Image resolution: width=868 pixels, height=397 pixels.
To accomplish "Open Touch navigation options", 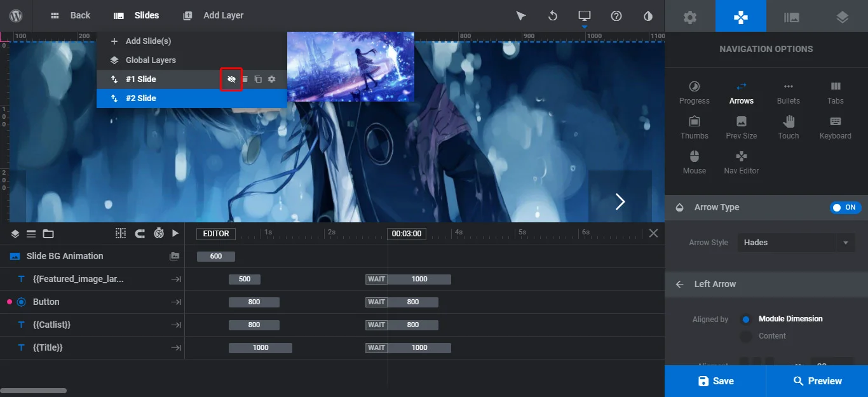I will pos(789,128).
